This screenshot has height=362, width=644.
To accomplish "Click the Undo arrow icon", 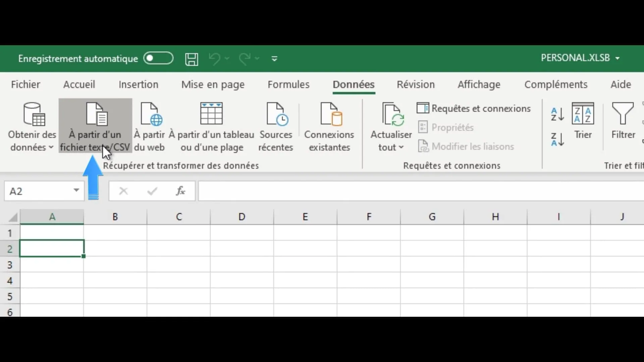I will pyautogui.click(x=214, y=59).
